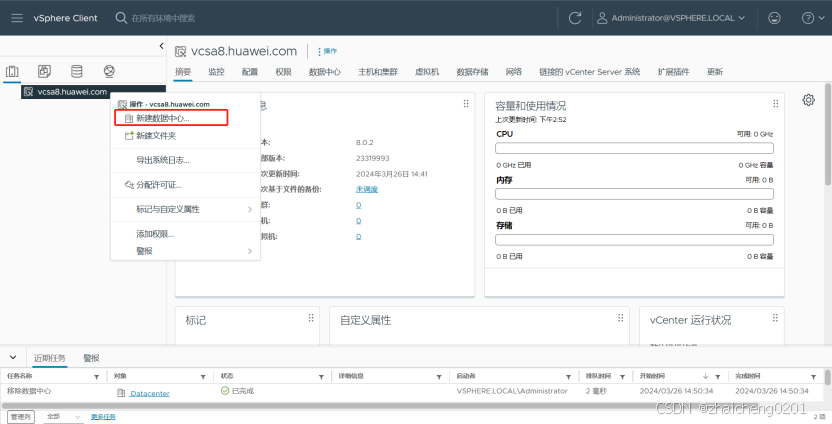Switch to bottom panel 警报 tab
Image resolution: width=832 pixels, height=424 pixels.
click(x=91, y=358)
